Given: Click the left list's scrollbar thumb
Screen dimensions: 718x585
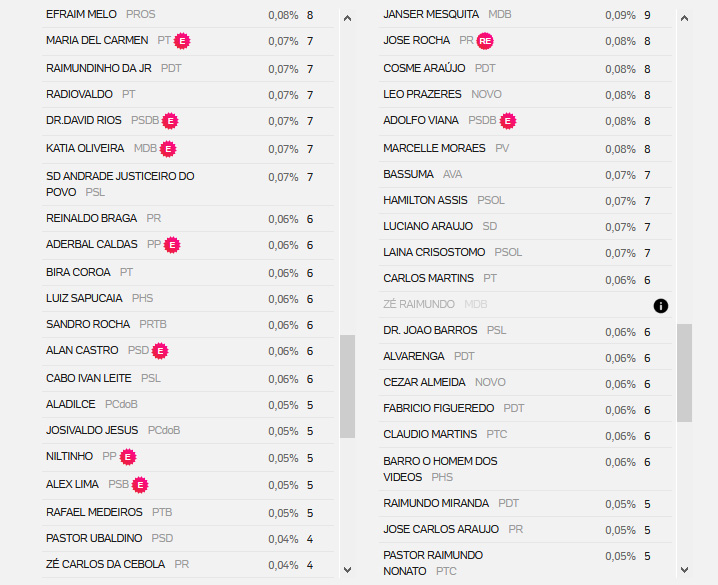Looking at the screenshot, I should pos(348,386).
